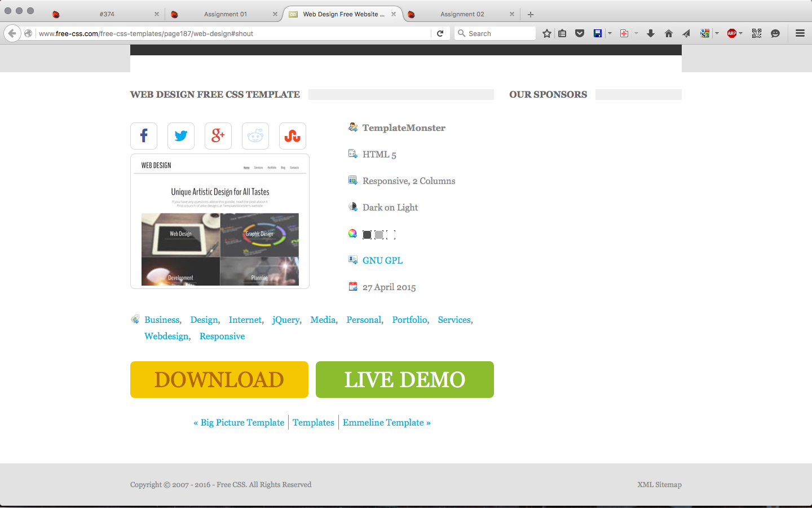The image size is (812, 508).
Task: Click the Adblock Plus ABP icon
Action: point(732,33)
